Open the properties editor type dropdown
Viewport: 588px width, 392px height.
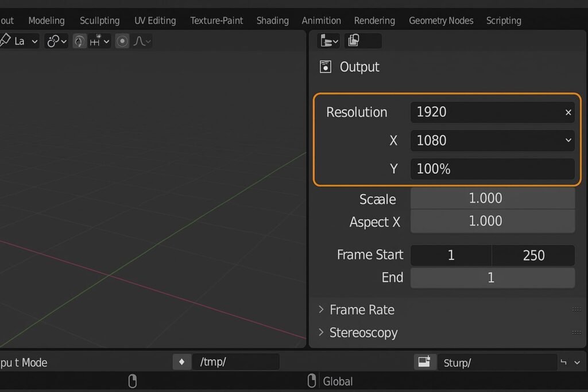pyautogui.click(x=328, y=41)
